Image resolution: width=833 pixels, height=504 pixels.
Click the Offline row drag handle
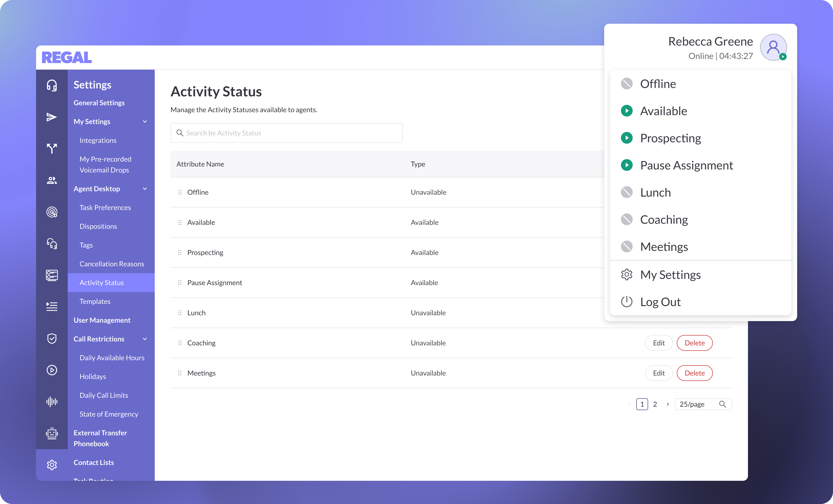coord(180,192)
